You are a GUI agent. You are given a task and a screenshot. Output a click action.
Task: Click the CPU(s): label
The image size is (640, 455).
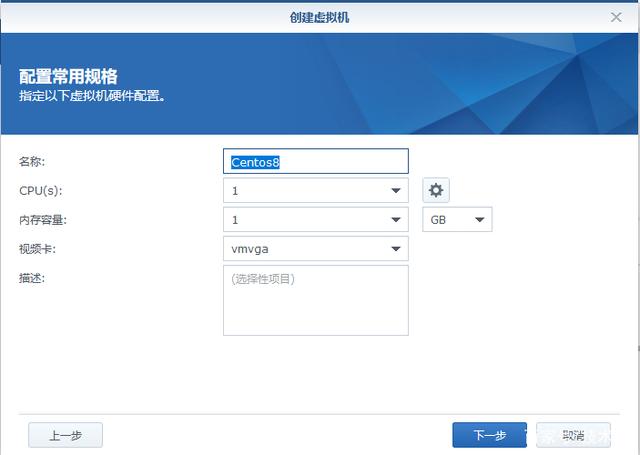point(41,191)
